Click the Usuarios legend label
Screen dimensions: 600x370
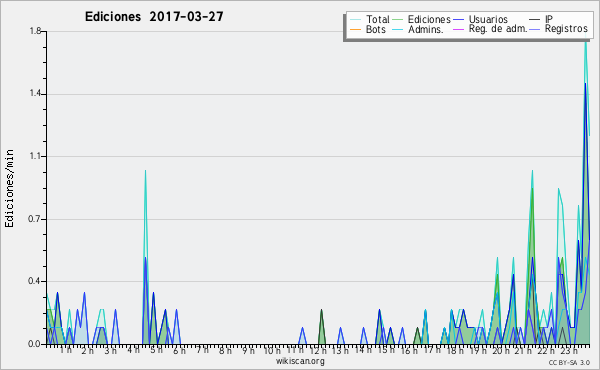pyautogui.click(x=488, y=19)
